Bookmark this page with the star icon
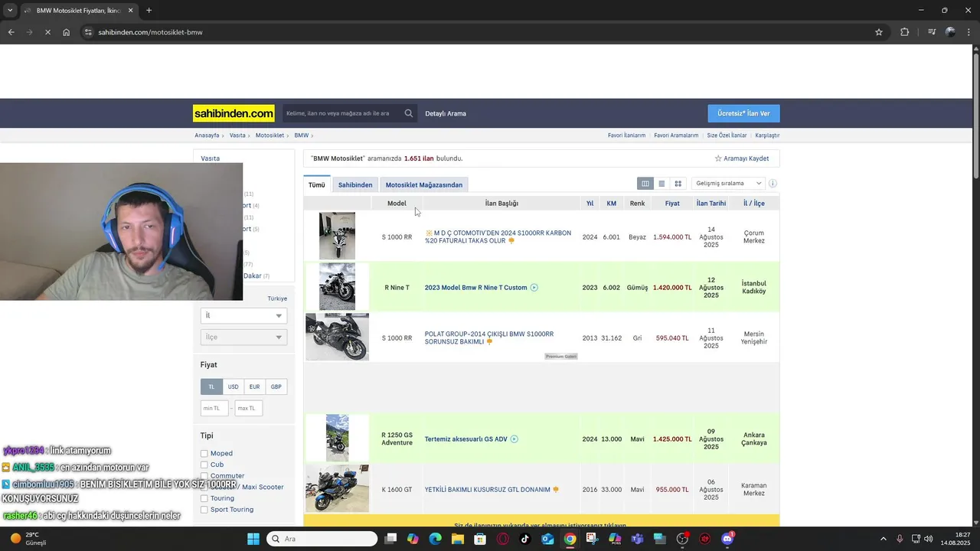Image resolution: width=980 pixels, height=551 pixels. [x=879, y=32]
